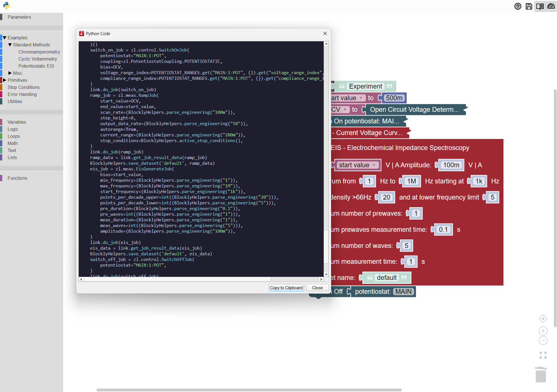The width and height of the screenshot is (557, 392).
Task: Select the Cyclic Voltammetry example
Action: pos(38,59)
